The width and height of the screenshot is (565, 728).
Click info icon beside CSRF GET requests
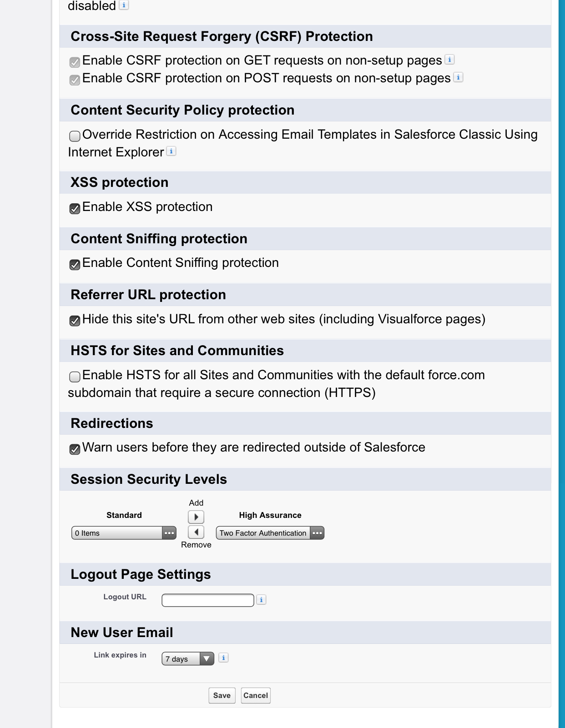449,60
